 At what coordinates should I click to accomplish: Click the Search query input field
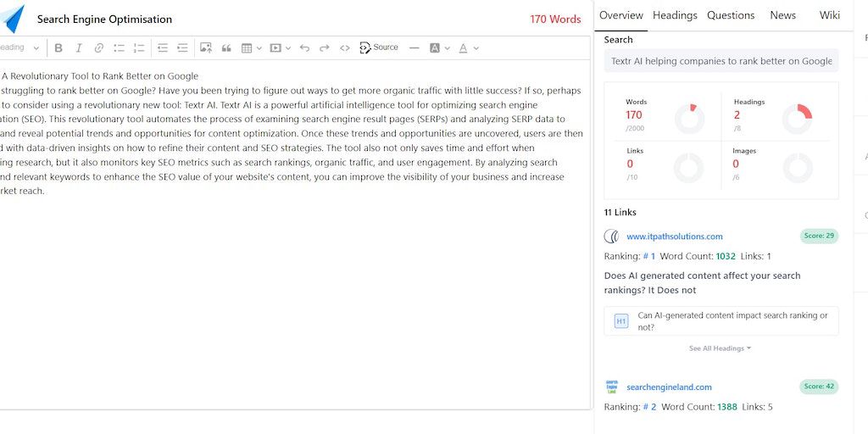pos(721,61)
